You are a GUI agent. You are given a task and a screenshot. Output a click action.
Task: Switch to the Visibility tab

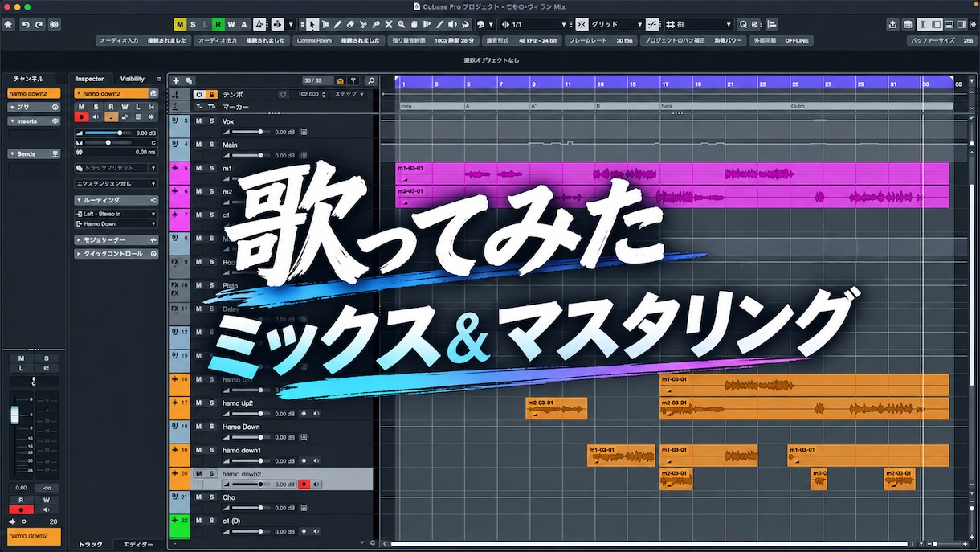(133, 79)
